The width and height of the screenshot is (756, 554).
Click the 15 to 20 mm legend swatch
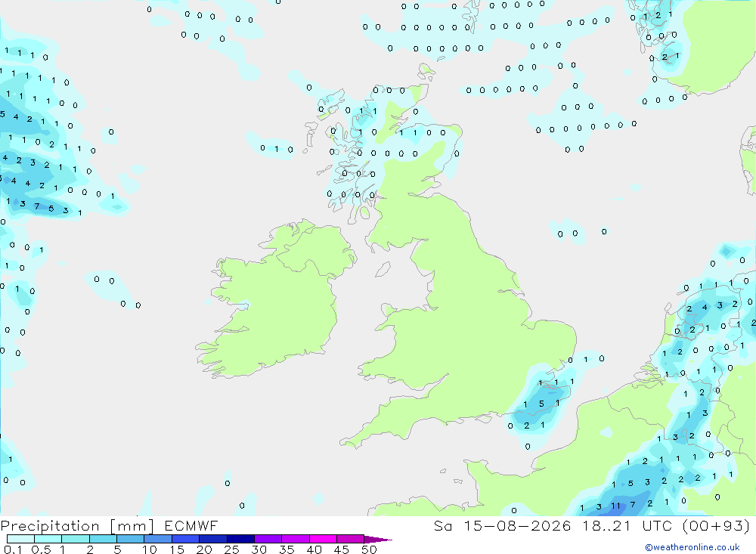[x=186, y=539]
